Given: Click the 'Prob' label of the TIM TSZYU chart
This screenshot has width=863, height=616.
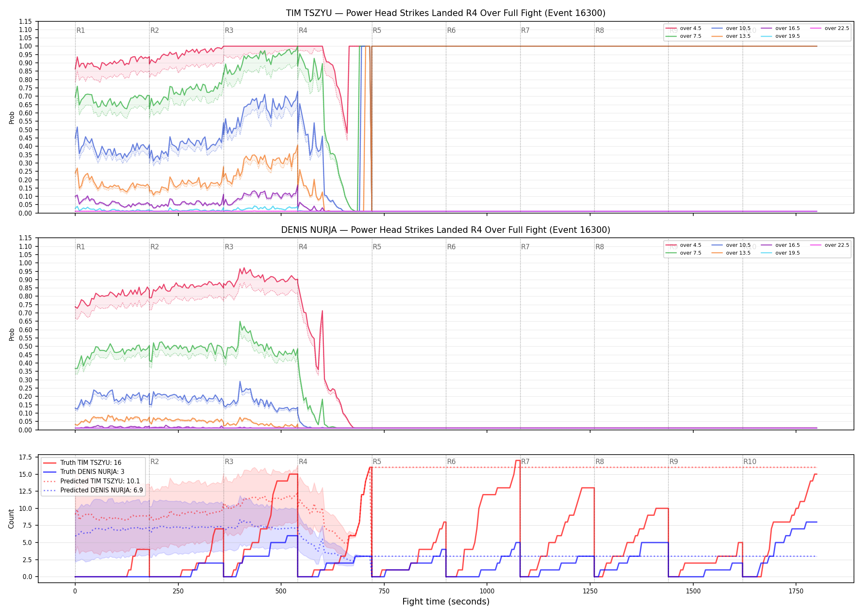Looking at the screenshot, I should click(x=12, y=117).
